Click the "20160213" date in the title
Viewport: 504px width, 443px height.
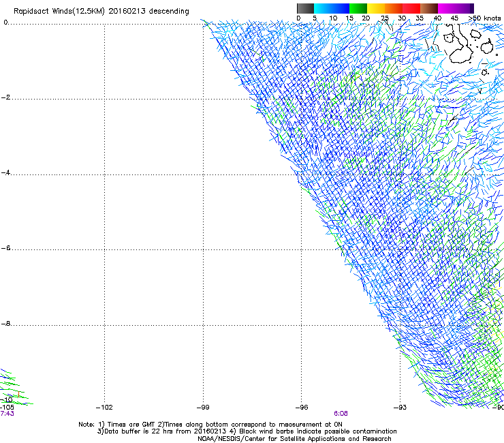pos(127,12)
